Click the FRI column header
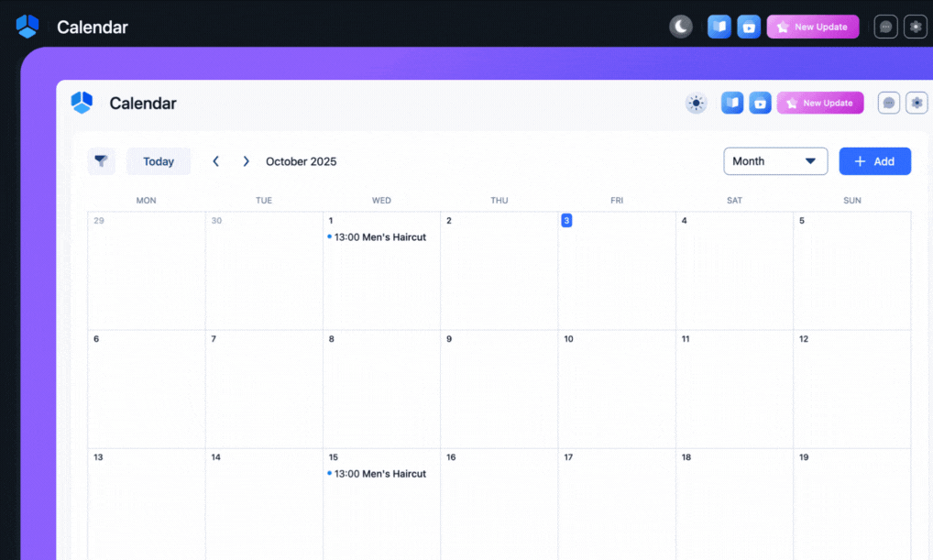The width and height of the screenshot is (933, 560). click(x=617, y=201)
